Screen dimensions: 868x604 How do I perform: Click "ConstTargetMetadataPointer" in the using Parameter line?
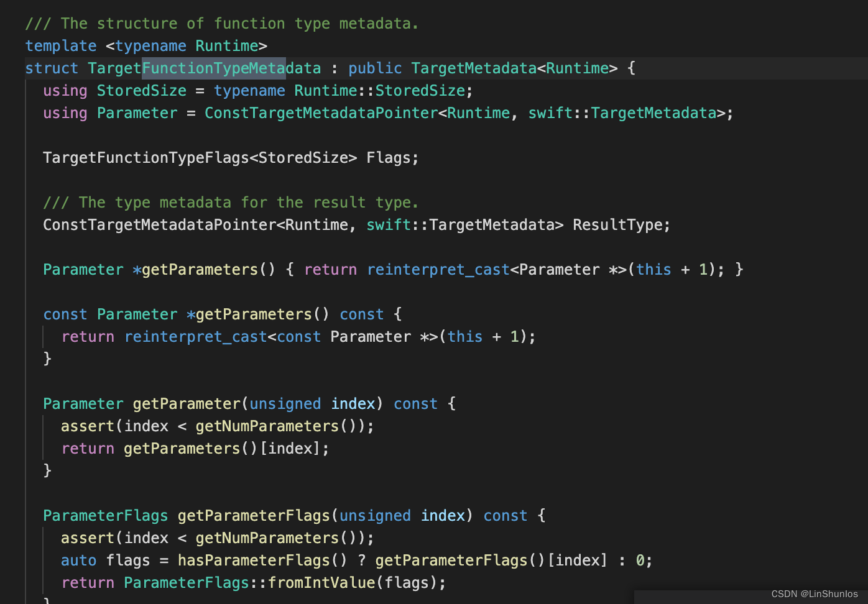pos(321,113)
